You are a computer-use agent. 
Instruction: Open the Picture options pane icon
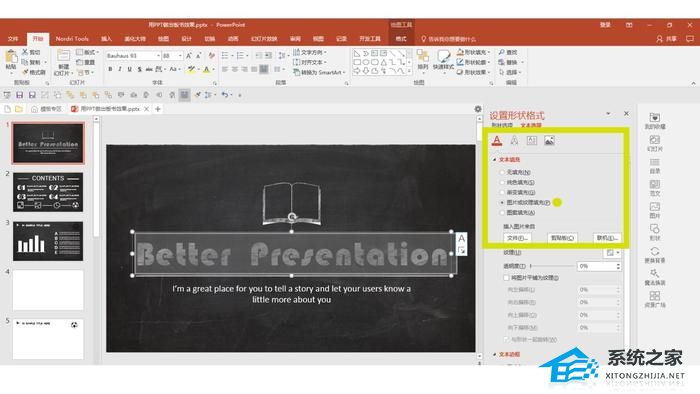pyautogui.click(x=549, y=141)
